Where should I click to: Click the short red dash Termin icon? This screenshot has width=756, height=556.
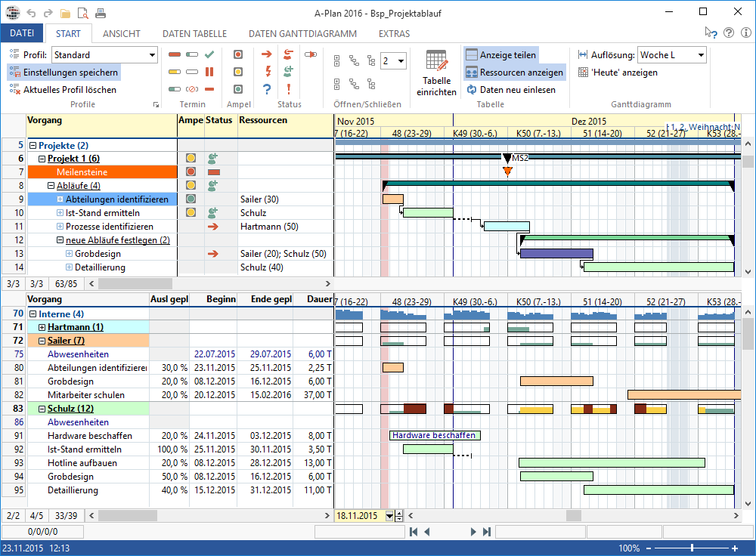click(x=209, y=89)
